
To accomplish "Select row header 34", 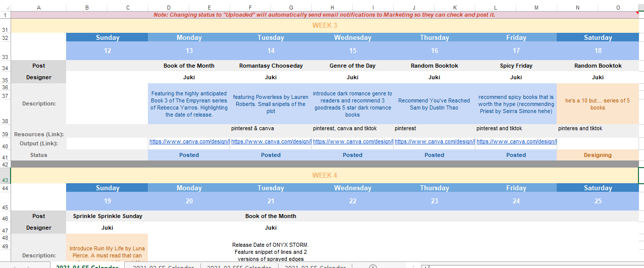I will 5,66.
